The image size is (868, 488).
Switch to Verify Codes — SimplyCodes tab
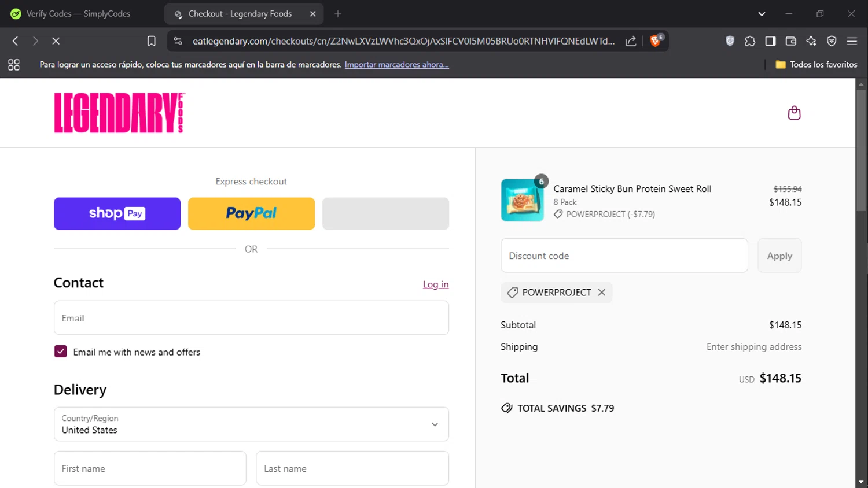[79, 14]
